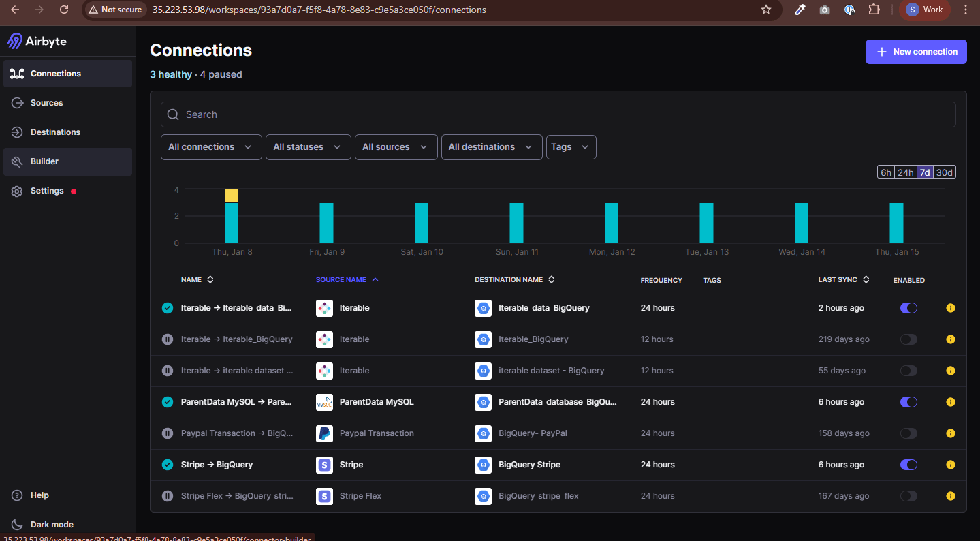This screenshot has height=541, width=980.
Task: Click warning icon on iterable dataset row
Action: [951, 371]
